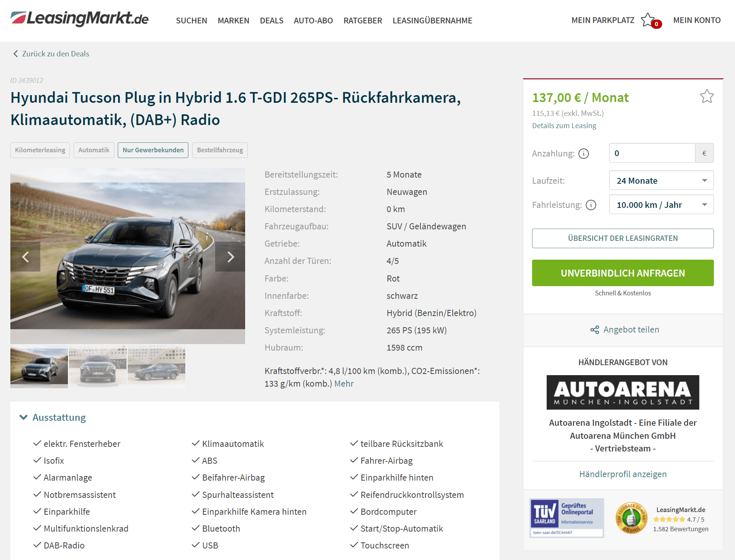The image size is (735, 560).
Task: Open the MARKEN menu
Action: coord(233,20)
